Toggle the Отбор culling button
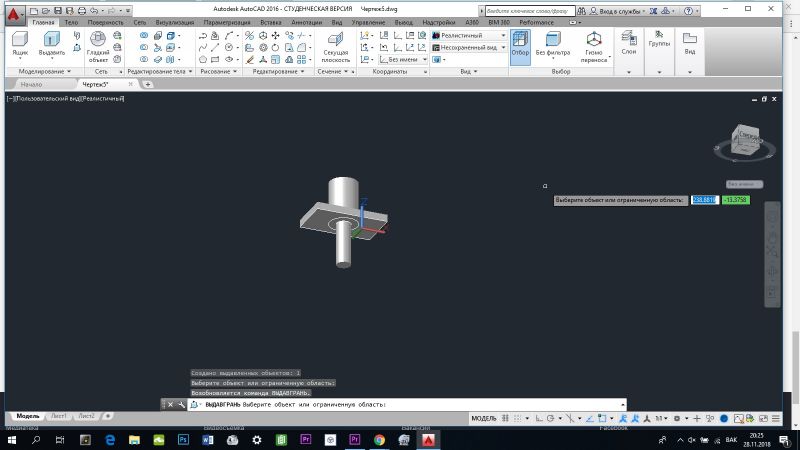The image size is (800, 450). point(520,45)
